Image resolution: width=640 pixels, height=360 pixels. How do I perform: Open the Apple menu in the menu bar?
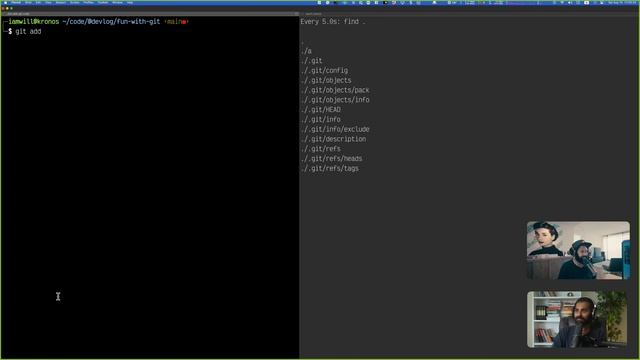click(x=6, y=2)
